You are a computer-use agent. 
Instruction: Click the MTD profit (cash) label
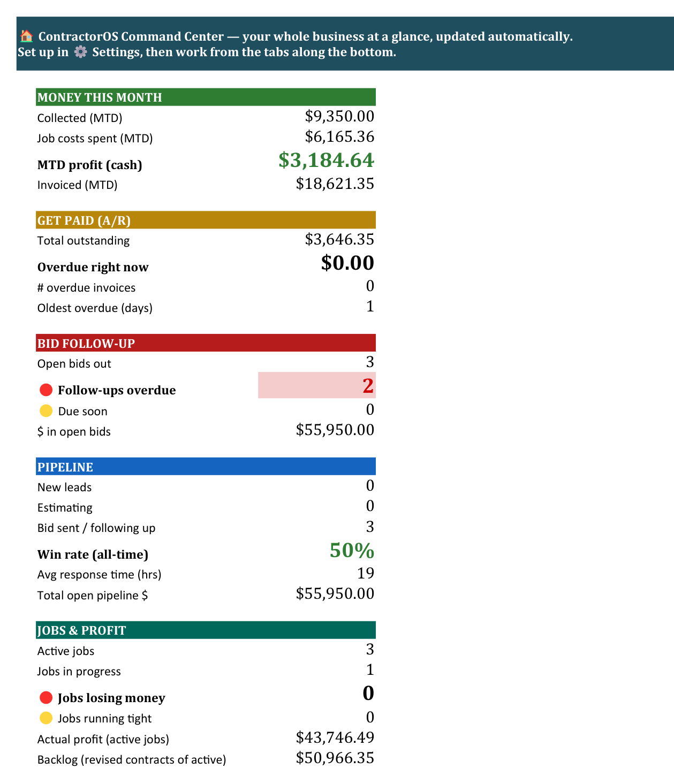point(89,165)
